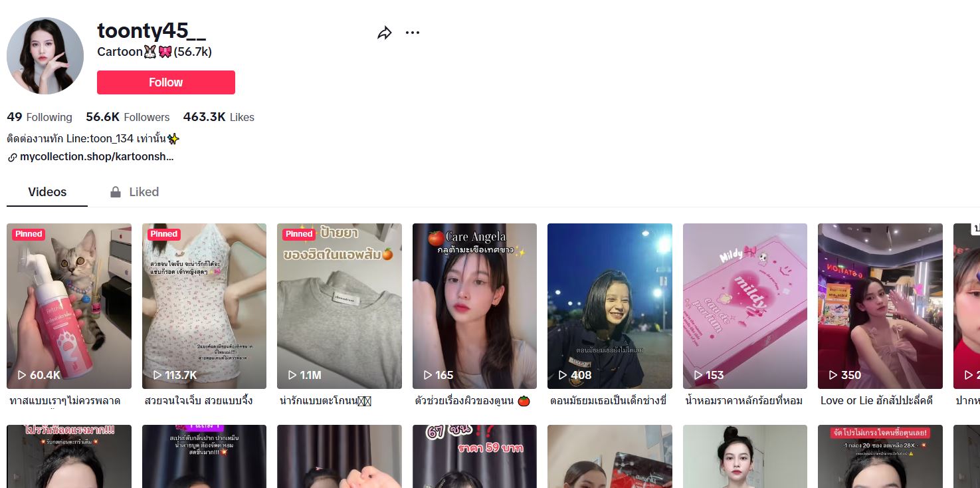Open the Care Angela video thumbnail
This screenshot has width=980, height=488.
click(x=474, y=306)
